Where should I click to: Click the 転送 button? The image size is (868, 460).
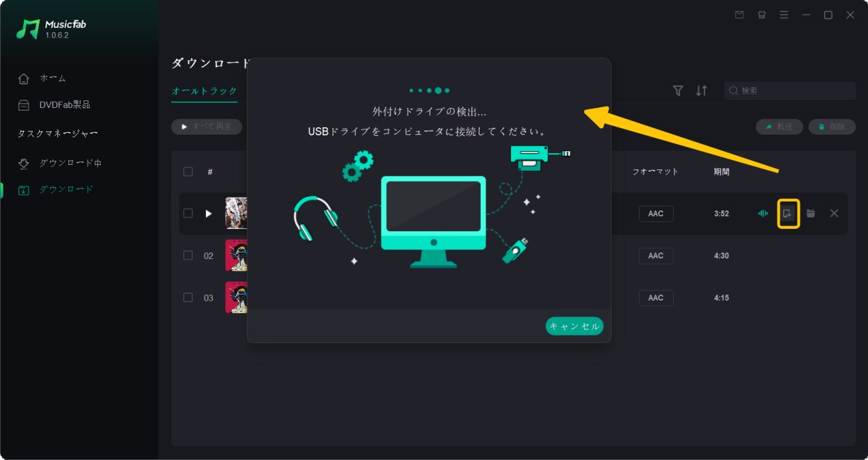[x=779, y=126]
